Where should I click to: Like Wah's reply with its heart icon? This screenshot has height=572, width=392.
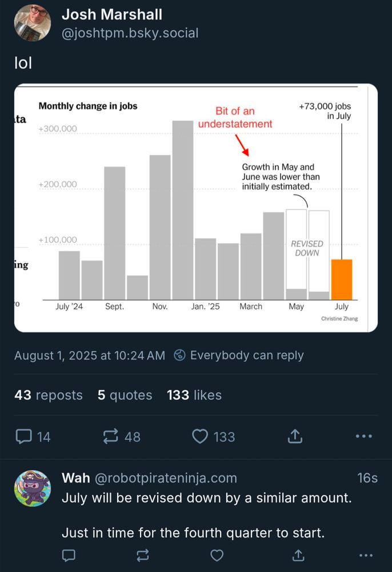217,555
